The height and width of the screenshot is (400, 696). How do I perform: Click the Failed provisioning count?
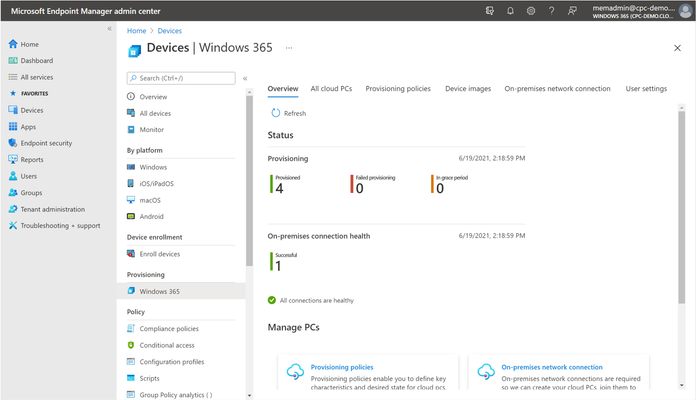click(360, 189)
